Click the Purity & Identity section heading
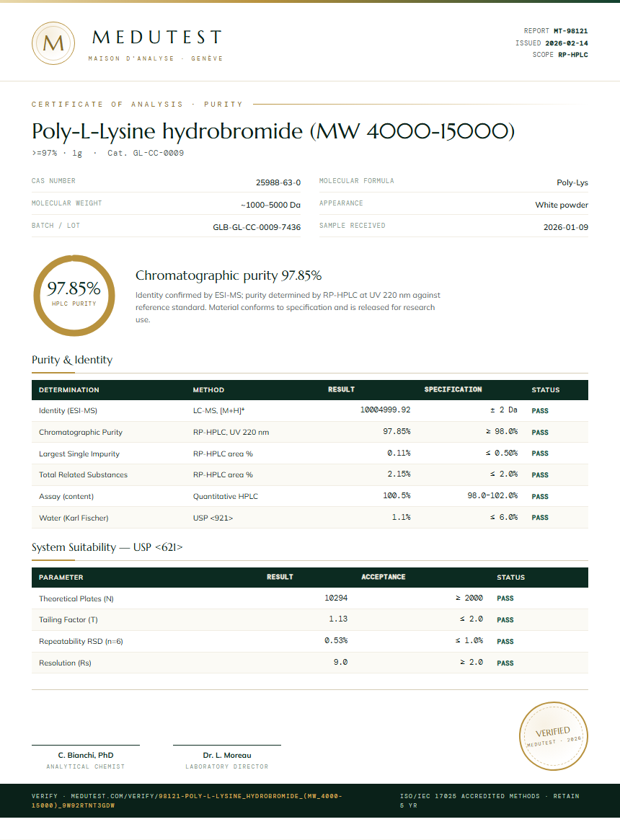Screen dimensions: 620x840 (72, 360)
